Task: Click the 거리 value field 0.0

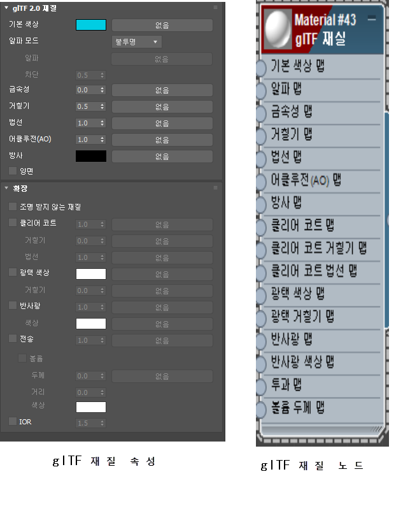Action: pos(87,392)
